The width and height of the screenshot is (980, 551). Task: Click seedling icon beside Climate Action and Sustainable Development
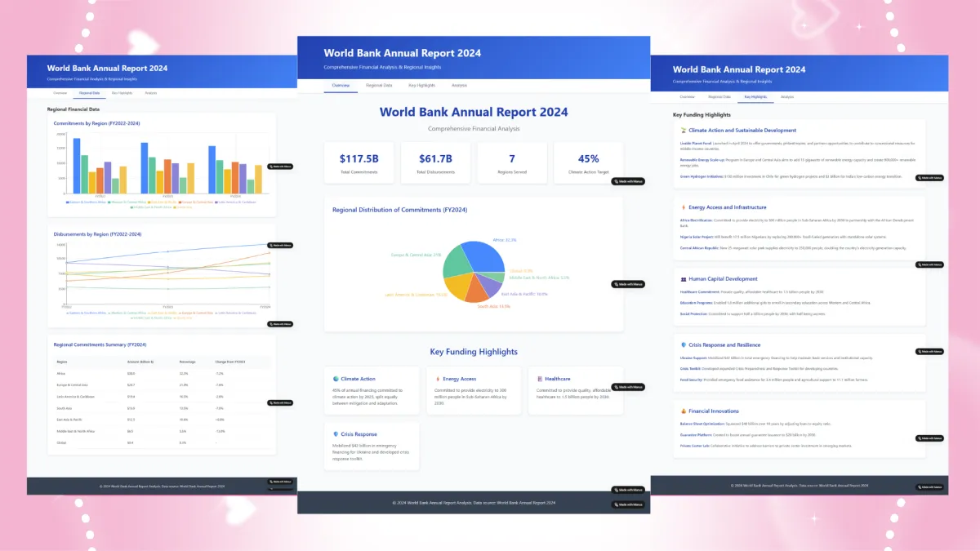(684, 130)
